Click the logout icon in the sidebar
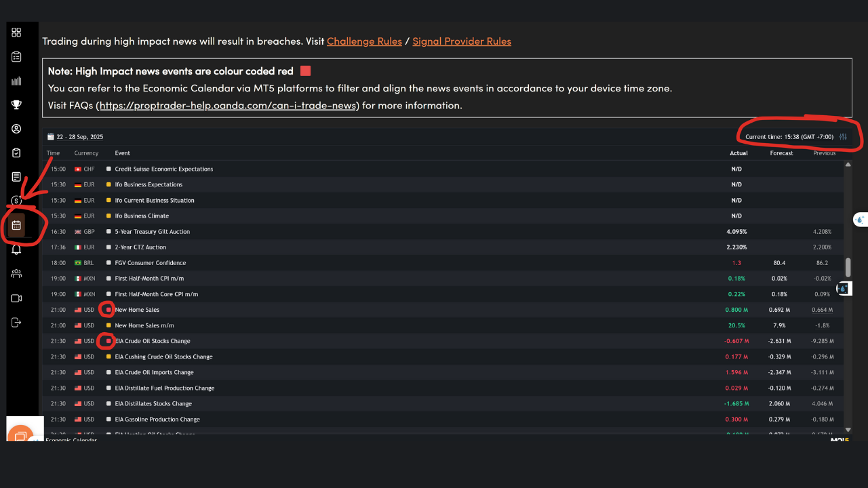 point(16,323)
